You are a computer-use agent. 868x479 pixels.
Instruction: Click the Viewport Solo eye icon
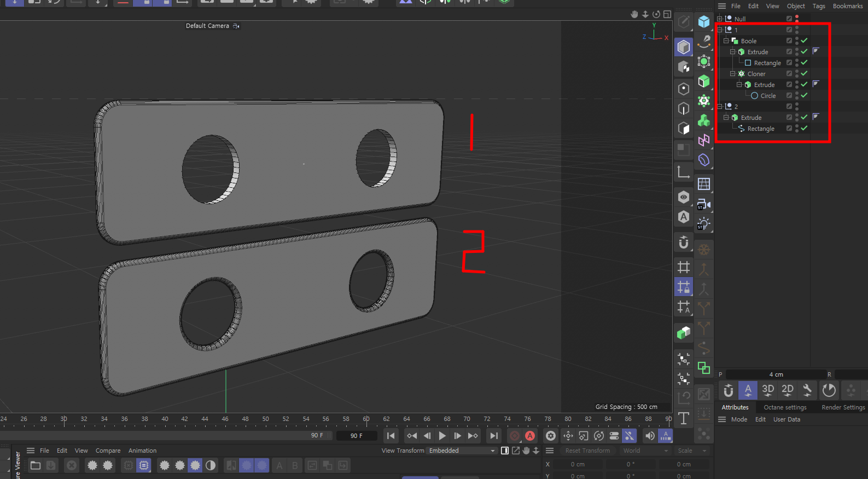684,197
